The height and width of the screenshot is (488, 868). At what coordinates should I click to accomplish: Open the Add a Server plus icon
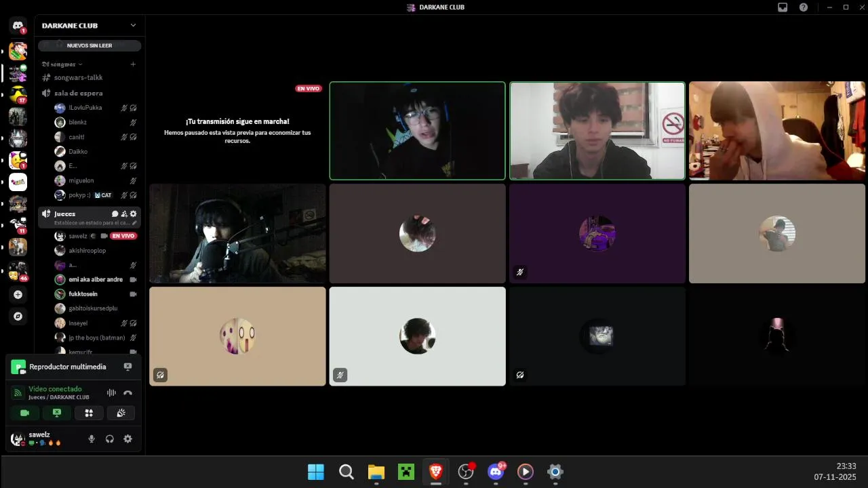tap(18, 295)
